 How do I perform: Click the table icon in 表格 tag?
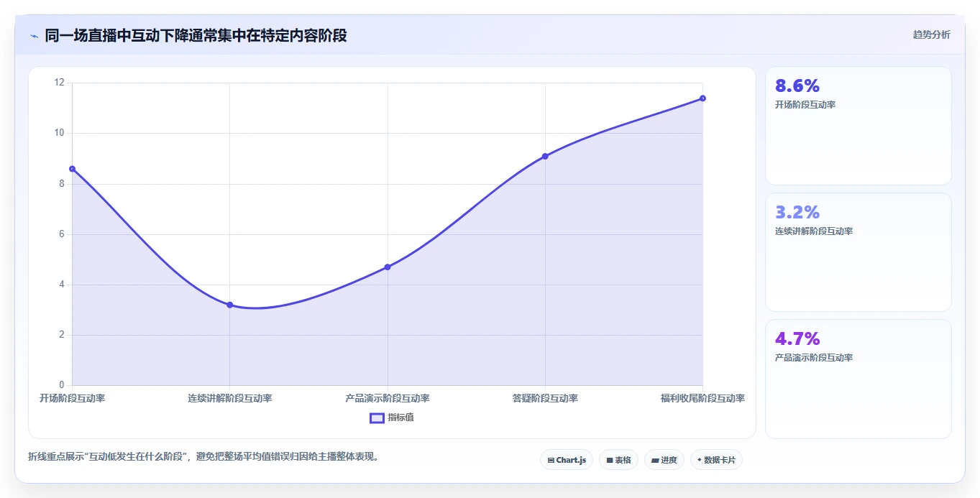pos(610,460)
